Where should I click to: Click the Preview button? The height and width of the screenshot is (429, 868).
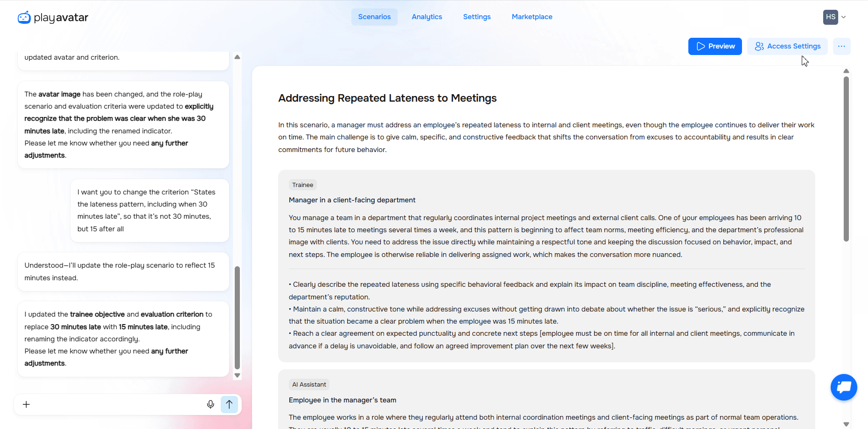[715, 46]
